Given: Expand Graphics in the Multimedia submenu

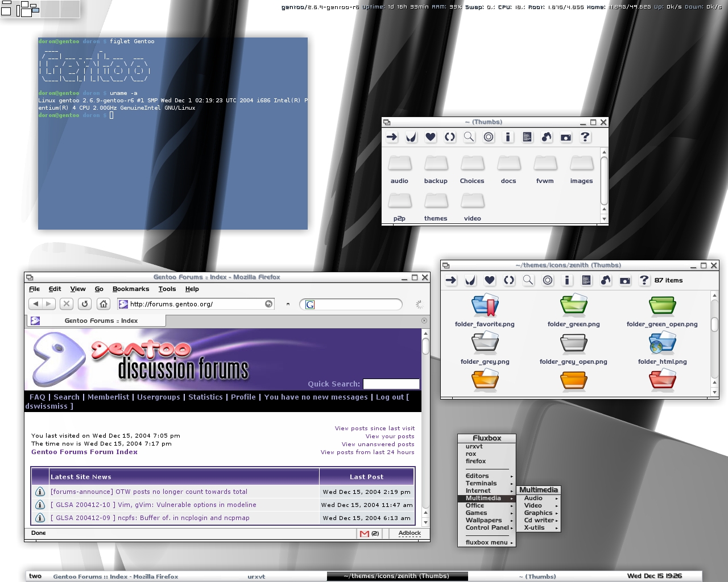Looking at the screenshot, I should pos(539,513).
